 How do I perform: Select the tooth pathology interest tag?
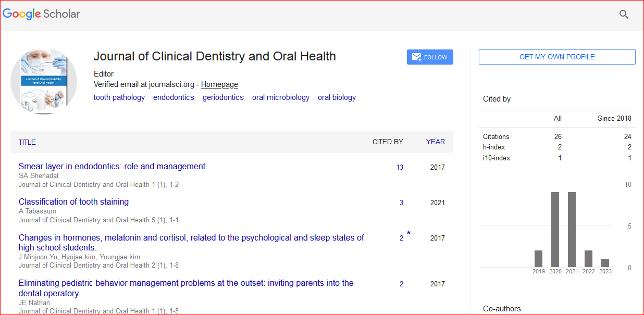(x=119, y=97)
